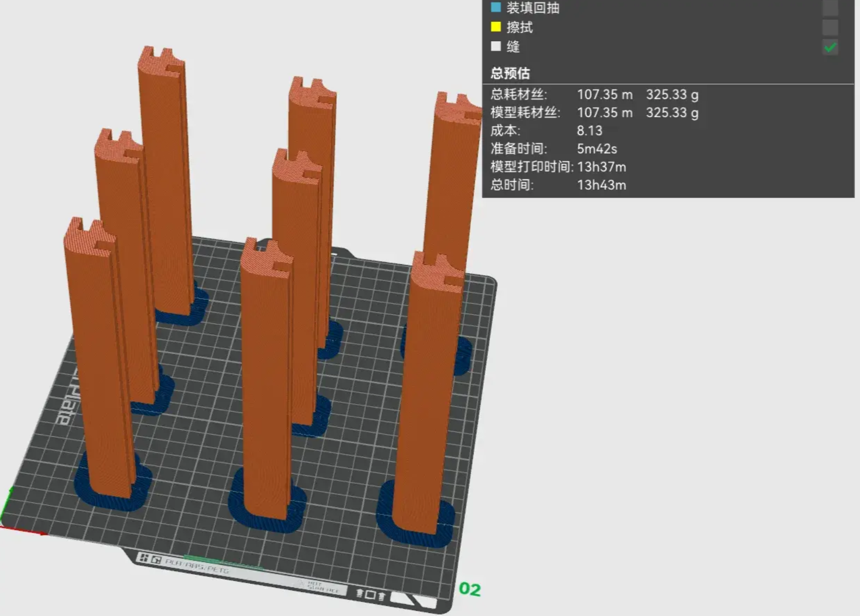Image resolution: width=860 pixels, height=616 pixels.
Task: Click the 13h43m total time value
Action: click(x=601, y=185)
